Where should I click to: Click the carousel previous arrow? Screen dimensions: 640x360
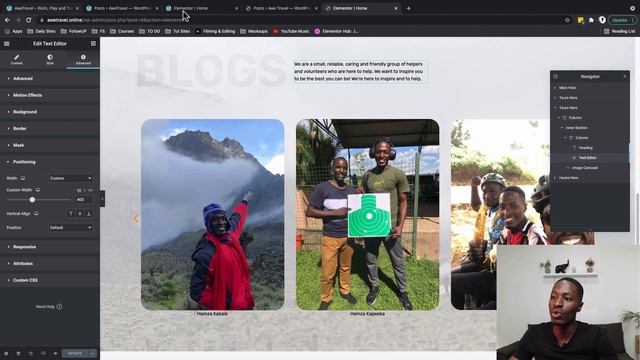[x=136, y=218]
